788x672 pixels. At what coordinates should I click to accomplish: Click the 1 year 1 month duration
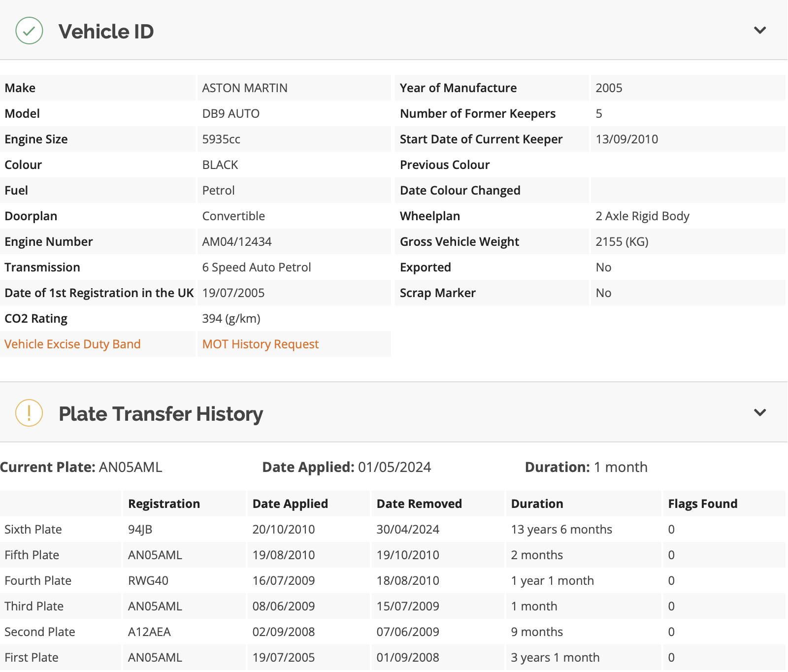coord(552,580)
